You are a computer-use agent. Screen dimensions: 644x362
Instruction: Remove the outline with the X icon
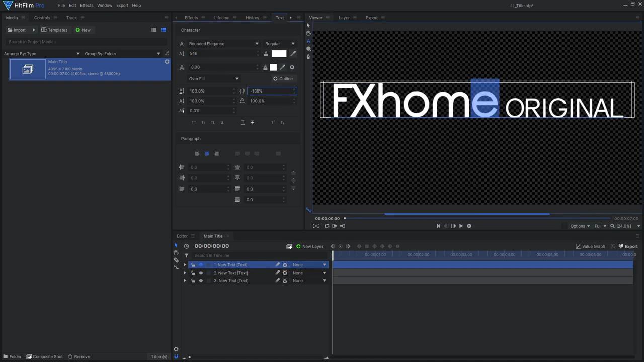point(292,67)
